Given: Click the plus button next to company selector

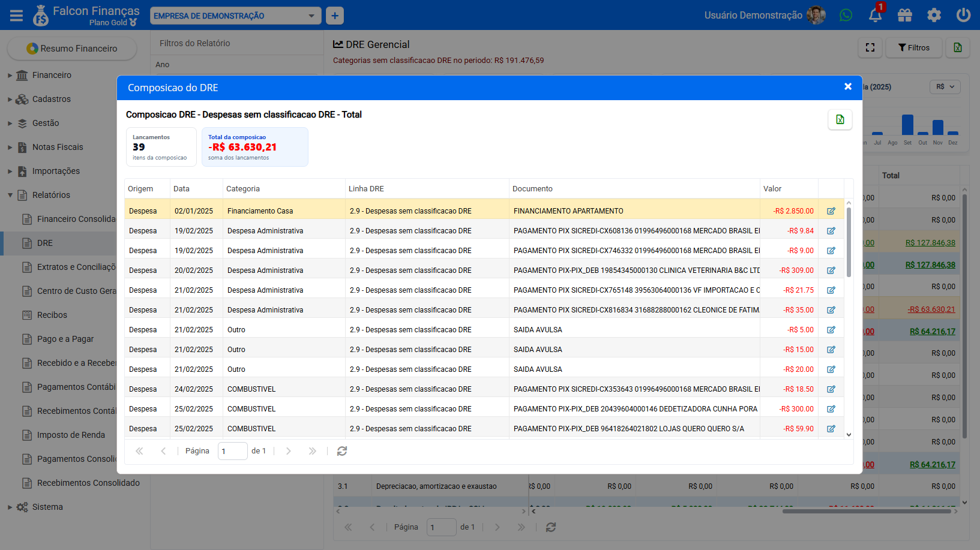Looking at the screenshot, I should (335, 16).
